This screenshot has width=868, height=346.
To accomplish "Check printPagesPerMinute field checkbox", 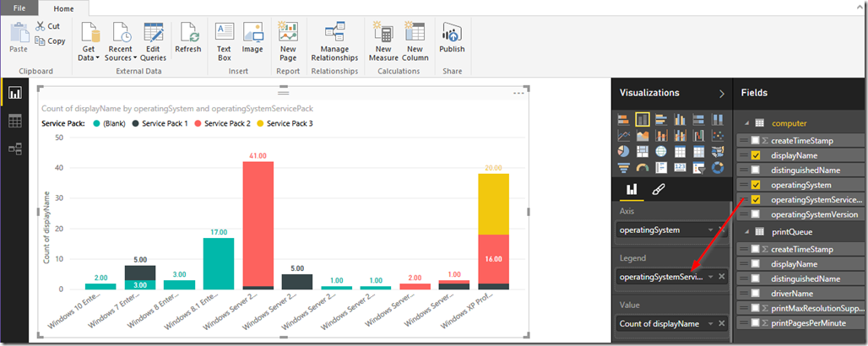I will pos(756,322).
